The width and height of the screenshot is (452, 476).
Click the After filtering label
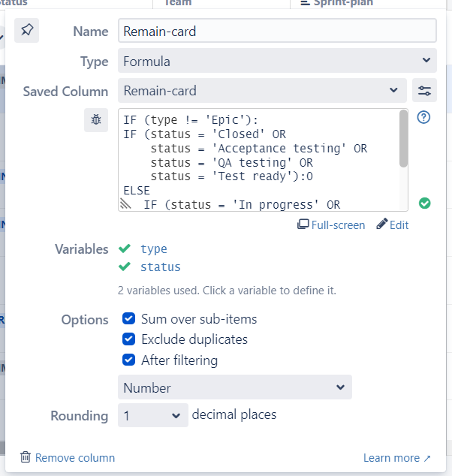coord(179,360)
